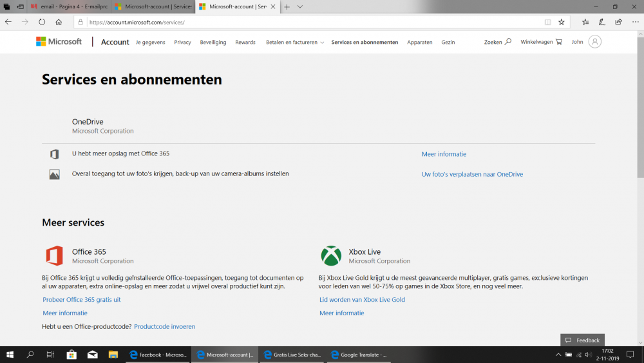Click Lid worden van Xbox Live Gold
This screenshot has width=644, height=363.
pos(362,300)
